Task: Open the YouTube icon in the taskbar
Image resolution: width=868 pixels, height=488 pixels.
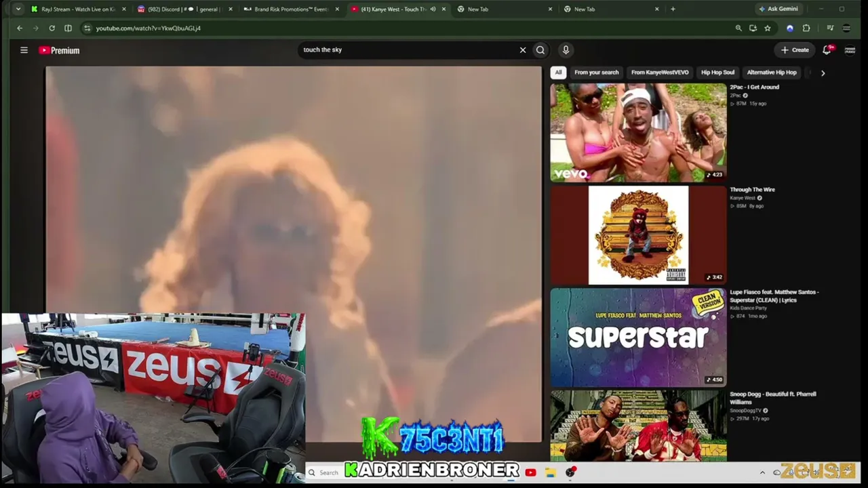Action: tap(530, 472)
